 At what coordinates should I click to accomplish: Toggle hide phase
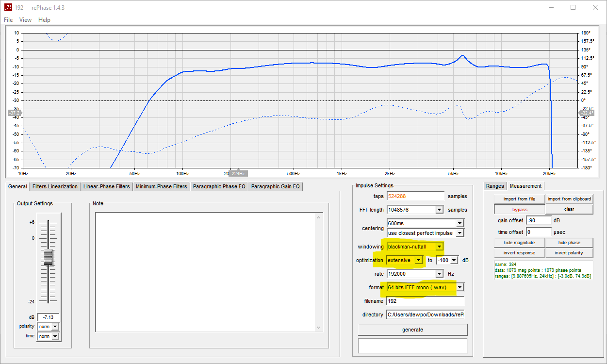click(x=569, y=242)
